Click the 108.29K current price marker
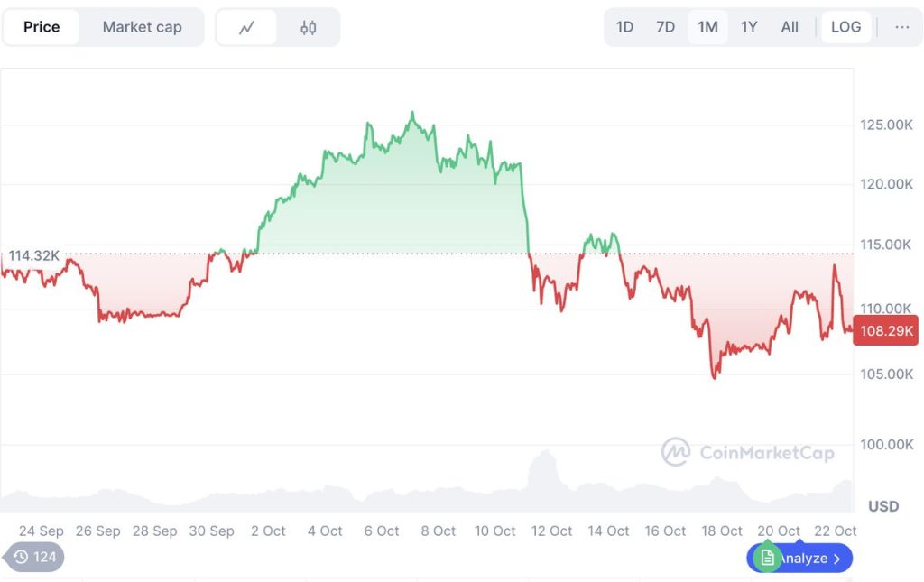 point(885,330)
